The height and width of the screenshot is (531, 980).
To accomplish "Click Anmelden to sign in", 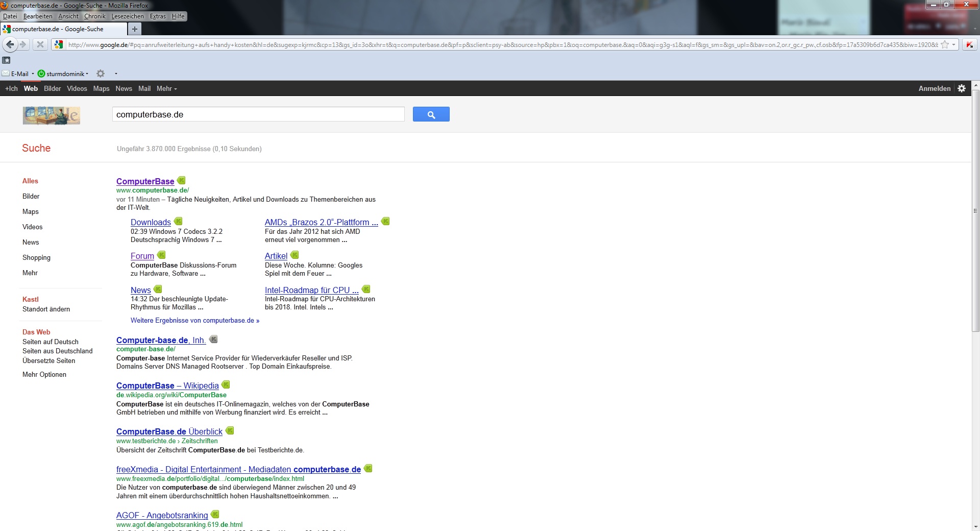I will coord(935,88).
